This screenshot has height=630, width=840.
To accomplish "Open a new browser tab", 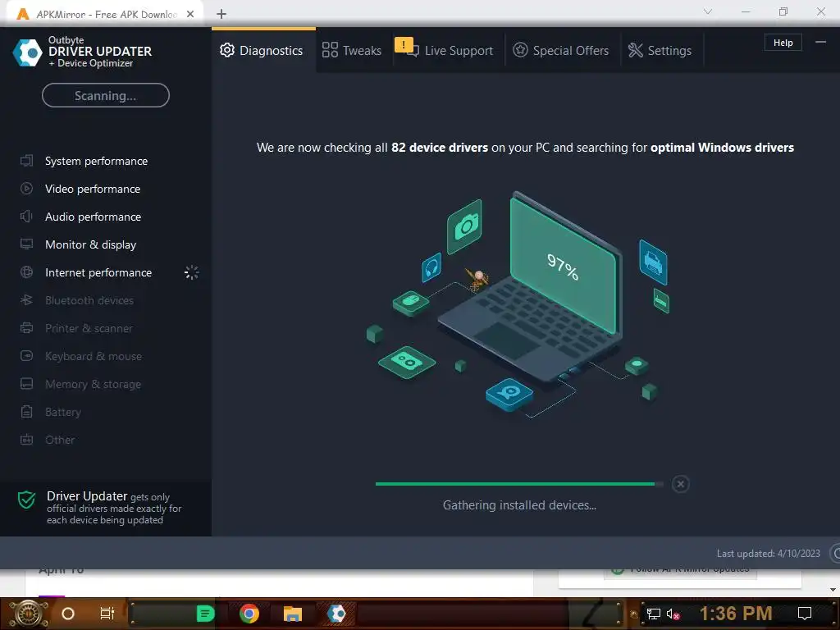I will pyautogui.click(x=221, y=14).
